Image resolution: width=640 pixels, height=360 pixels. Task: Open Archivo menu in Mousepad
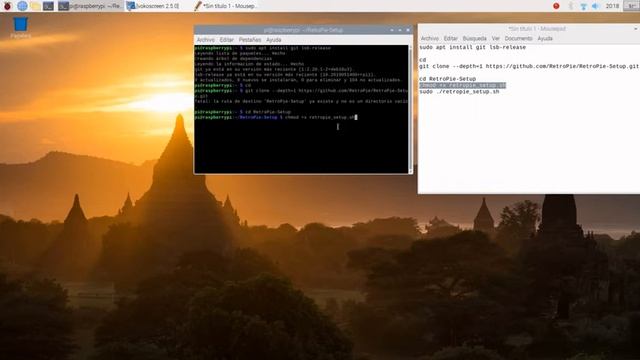(x=429, y=38)
